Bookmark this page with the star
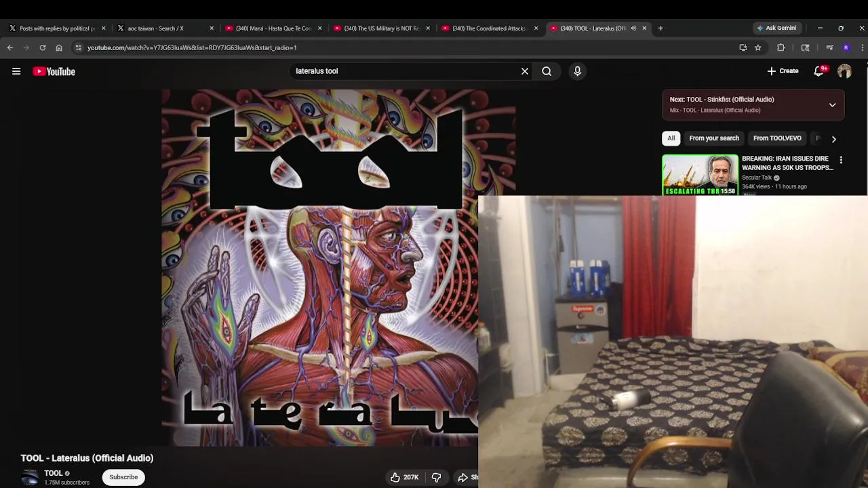 coord(758,47)
